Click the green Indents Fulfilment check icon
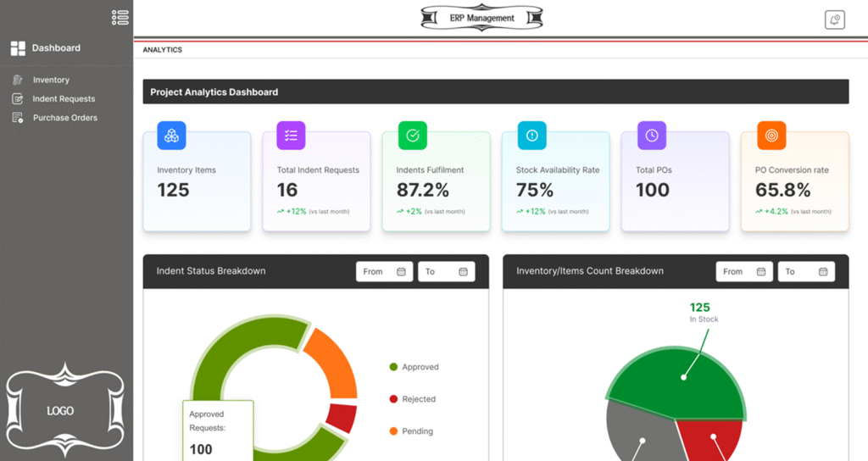868x461 pixels. point(412,136)
